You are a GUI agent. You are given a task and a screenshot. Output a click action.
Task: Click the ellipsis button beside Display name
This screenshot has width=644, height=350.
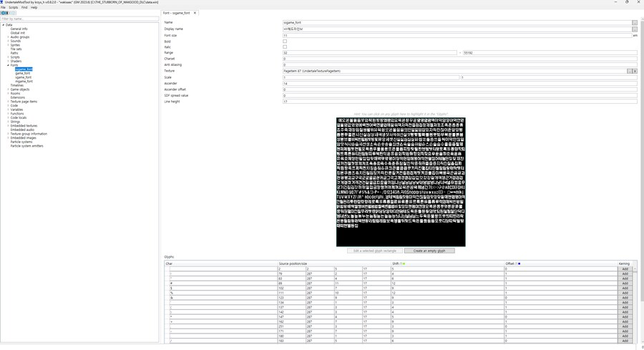click(x=634, y=29)
